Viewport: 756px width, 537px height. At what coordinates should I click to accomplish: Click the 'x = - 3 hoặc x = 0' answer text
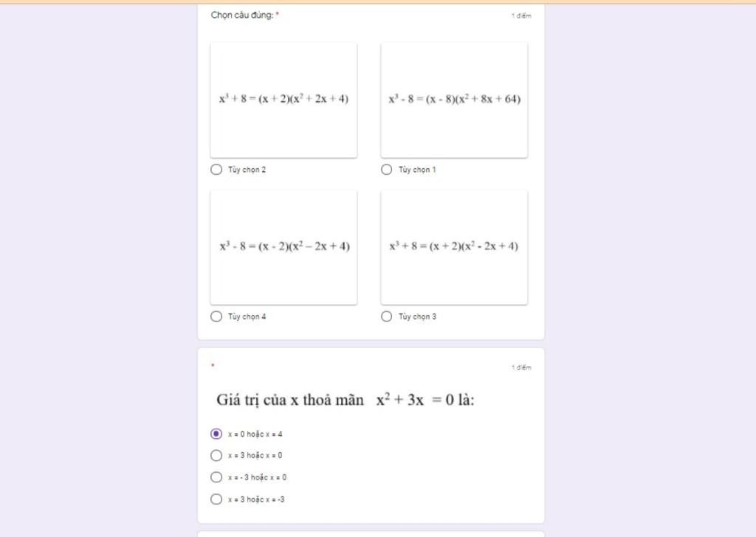coord(257,477)
